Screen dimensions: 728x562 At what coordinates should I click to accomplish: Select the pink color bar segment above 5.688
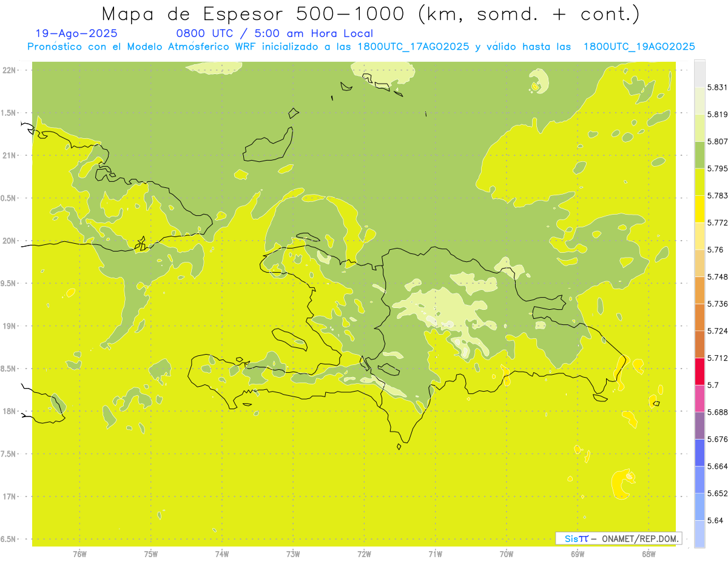pyautogui.click(x=699, y=398)
